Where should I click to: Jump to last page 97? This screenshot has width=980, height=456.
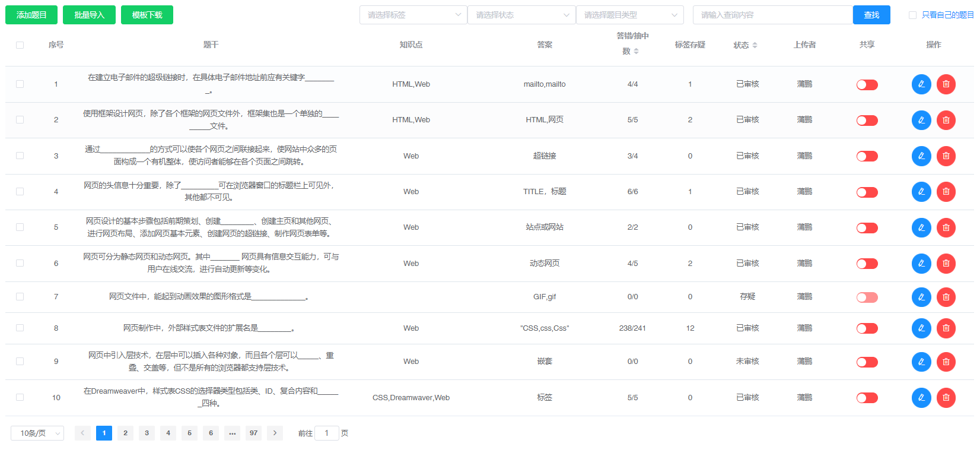coord(253,433)
